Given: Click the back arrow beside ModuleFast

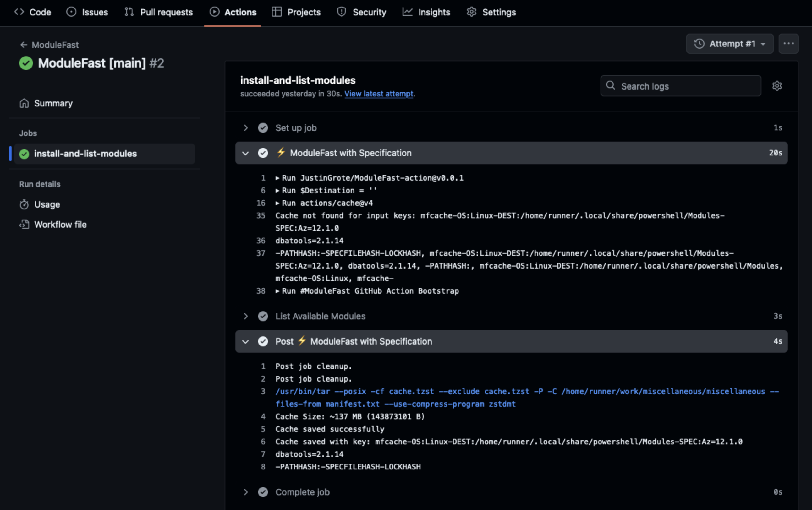Looking at the screenshot, I should 23,45.
